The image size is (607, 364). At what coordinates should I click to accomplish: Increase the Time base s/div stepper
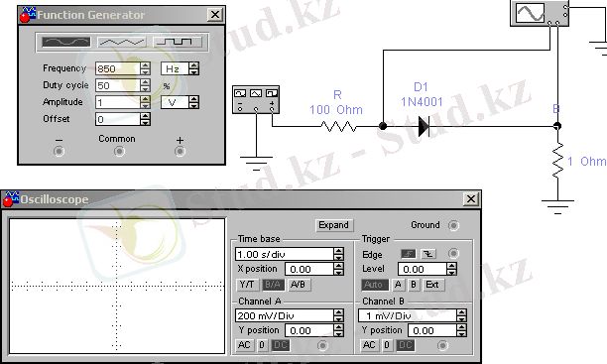(339, 251)
